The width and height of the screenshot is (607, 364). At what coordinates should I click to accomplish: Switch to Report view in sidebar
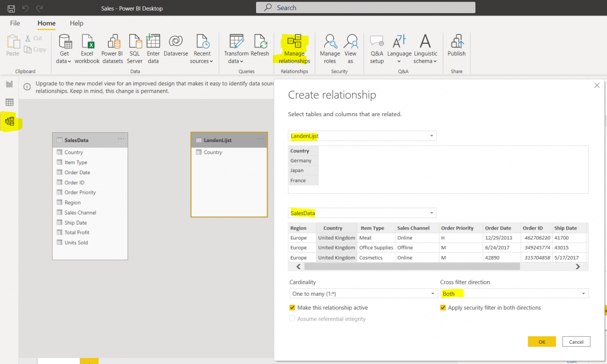click(9, 84)
